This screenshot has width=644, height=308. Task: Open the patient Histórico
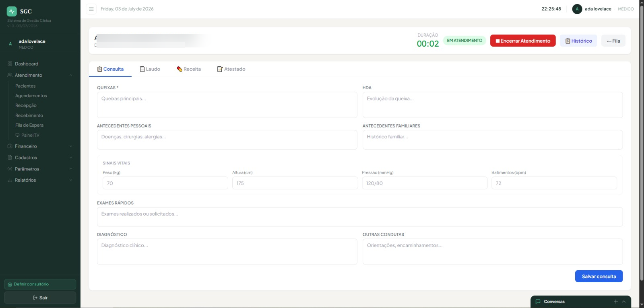click(578, 41)
